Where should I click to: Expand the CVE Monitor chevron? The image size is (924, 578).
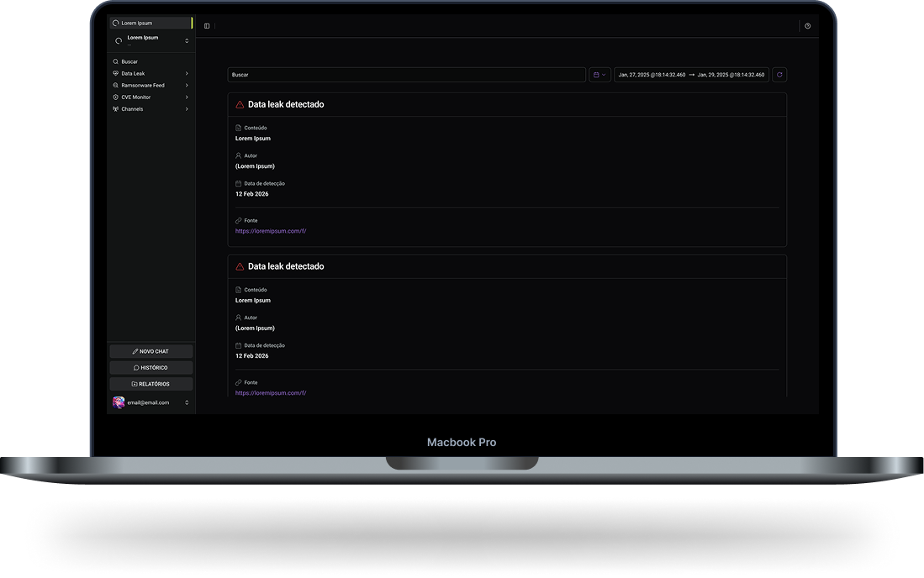tap(187, 97)
